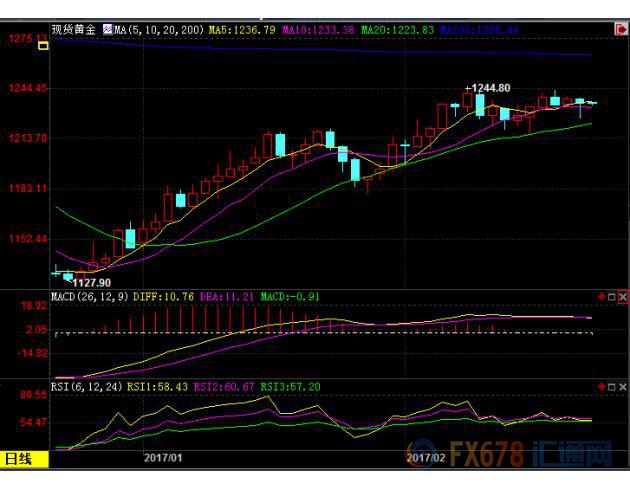Viewport: 630px width, 490px height.
Task: Click the 1244.45 price axis label
Action: [28, 88]
